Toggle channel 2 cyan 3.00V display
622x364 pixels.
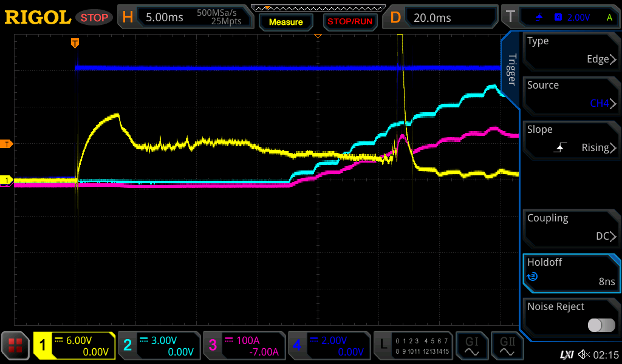click(x=159, y=346)
